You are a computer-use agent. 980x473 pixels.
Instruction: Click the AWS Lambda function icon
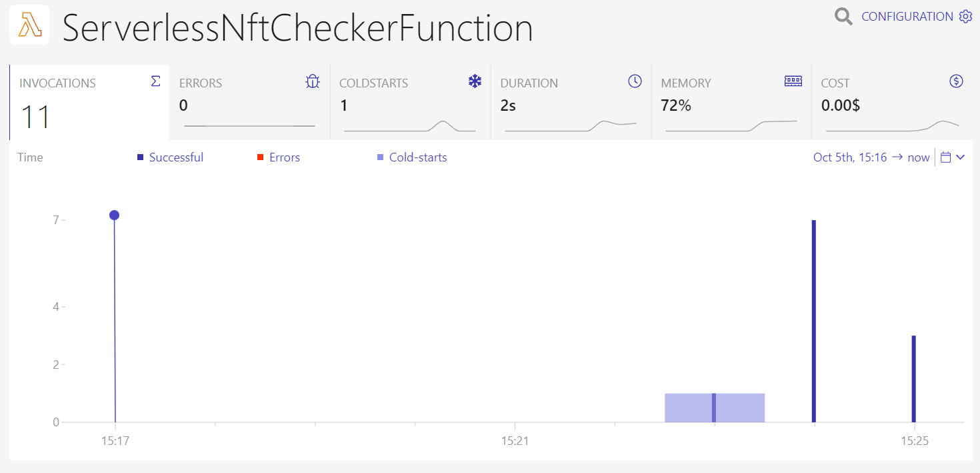(x=29, y=25)
